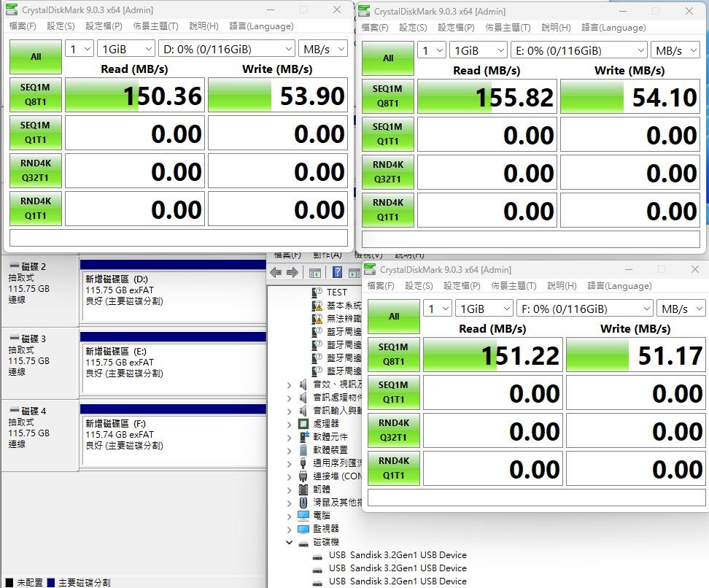Run all tests with All in E: window
The image size is (709, 588).
(x=388, y=58)
